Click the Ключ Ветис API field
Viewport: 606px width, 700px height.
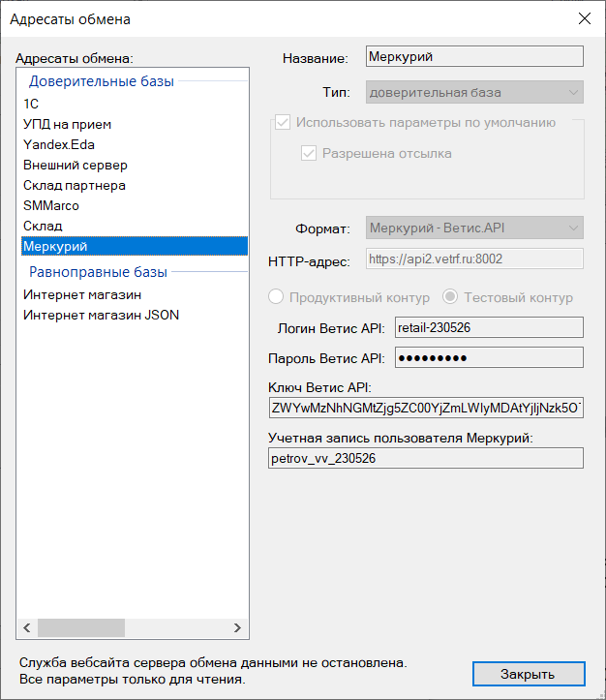click(x=426, y=408)
